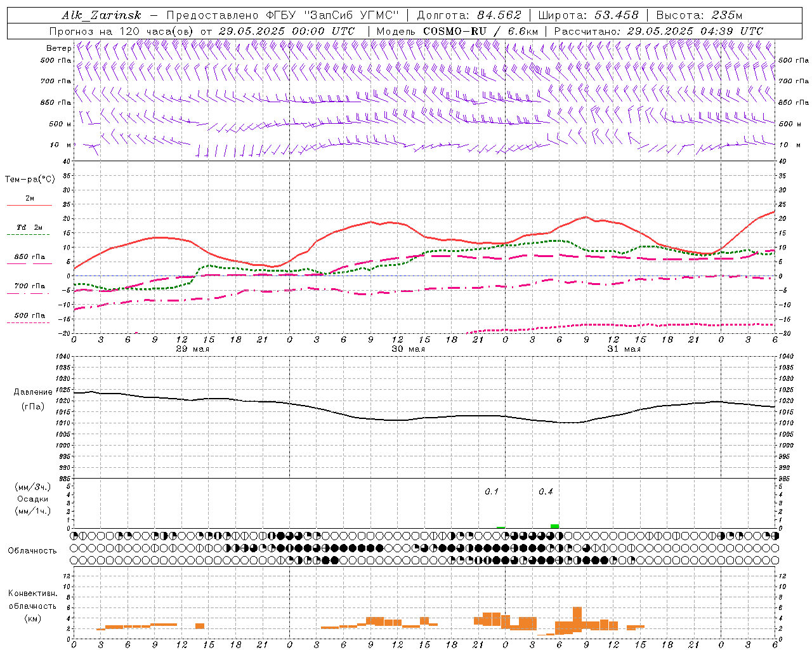Click the (км) unit under convective cloudiness
Image resolution: width=812 pixels, height=650 pixels.
coord(32,618)
